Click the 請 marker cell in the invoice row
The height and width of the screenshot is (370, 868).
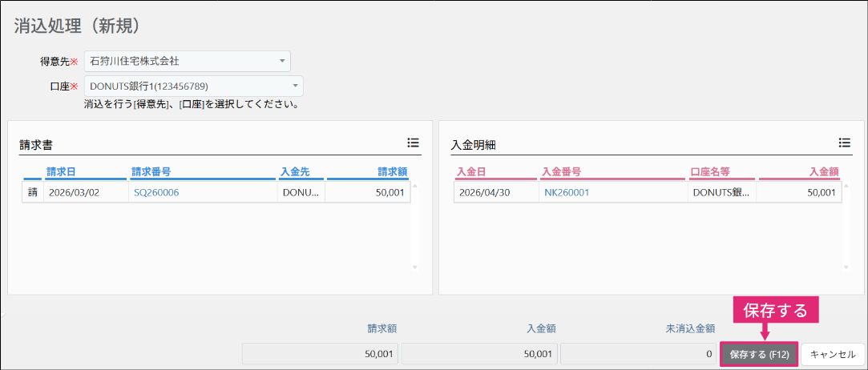click(x=33, y=192)
